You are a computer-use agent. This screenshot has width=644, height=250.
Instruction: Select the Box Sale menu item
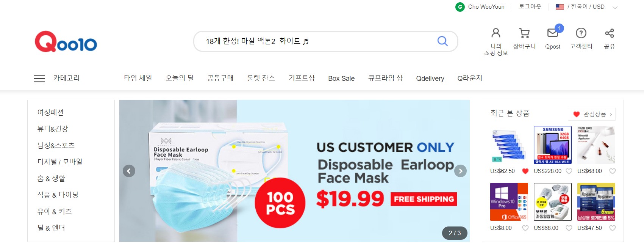tap(341, 79)
